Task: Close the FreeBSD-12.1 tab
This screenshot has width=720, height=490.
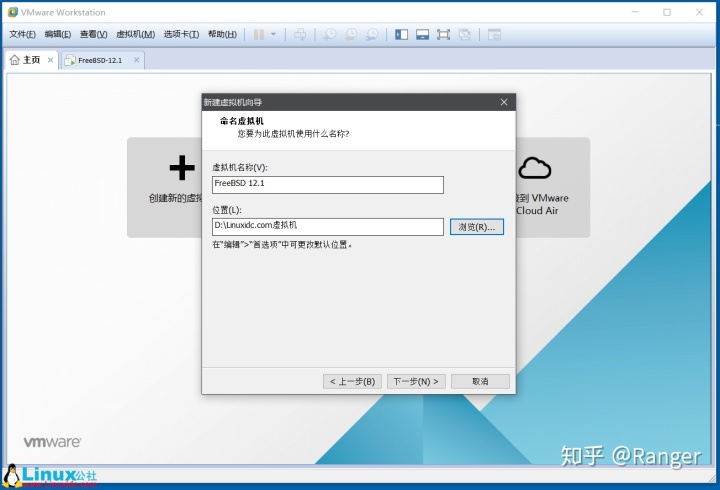Action: pos(136,60)
